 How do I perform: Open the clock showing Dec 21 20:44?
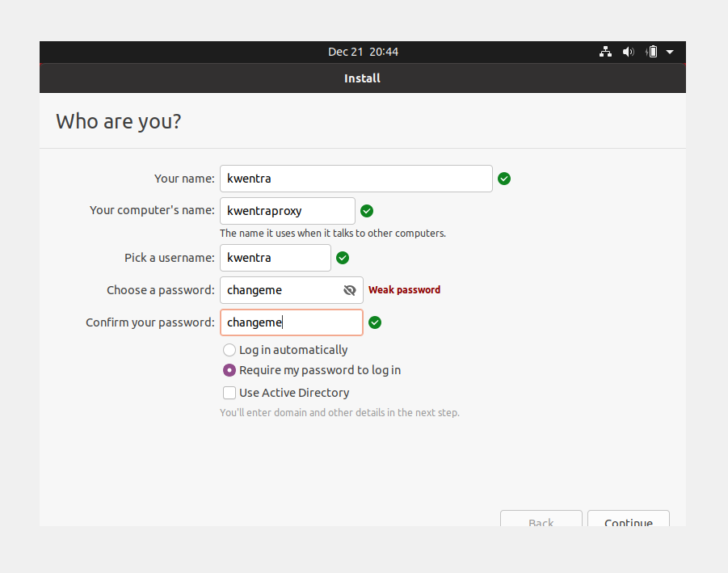point(363,52)
